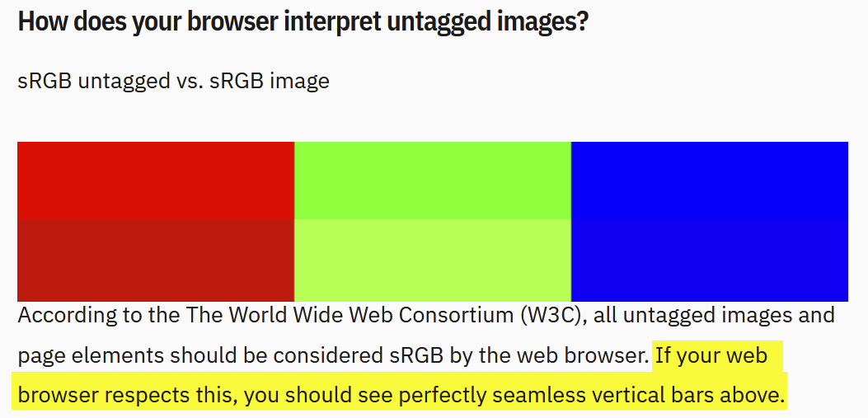
Task: Click the solid blue color bar
Action: (709, 221)
